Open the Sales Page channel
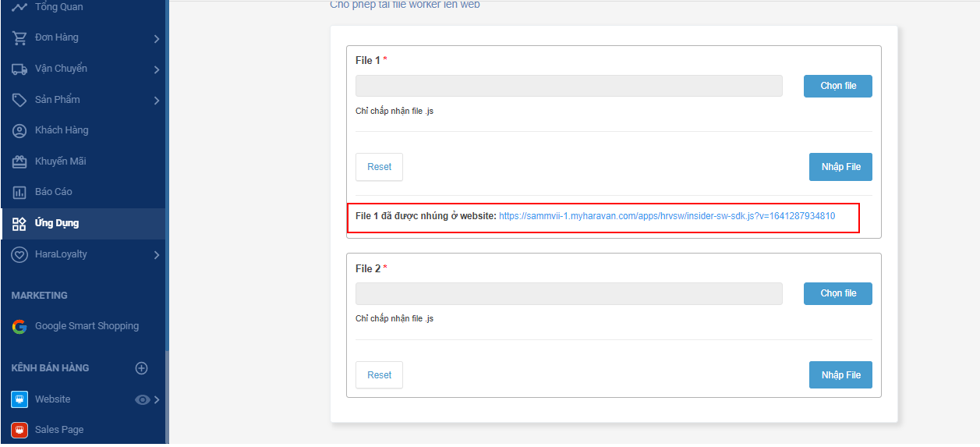Screen dimensions: 980x447 pos(58,430)
